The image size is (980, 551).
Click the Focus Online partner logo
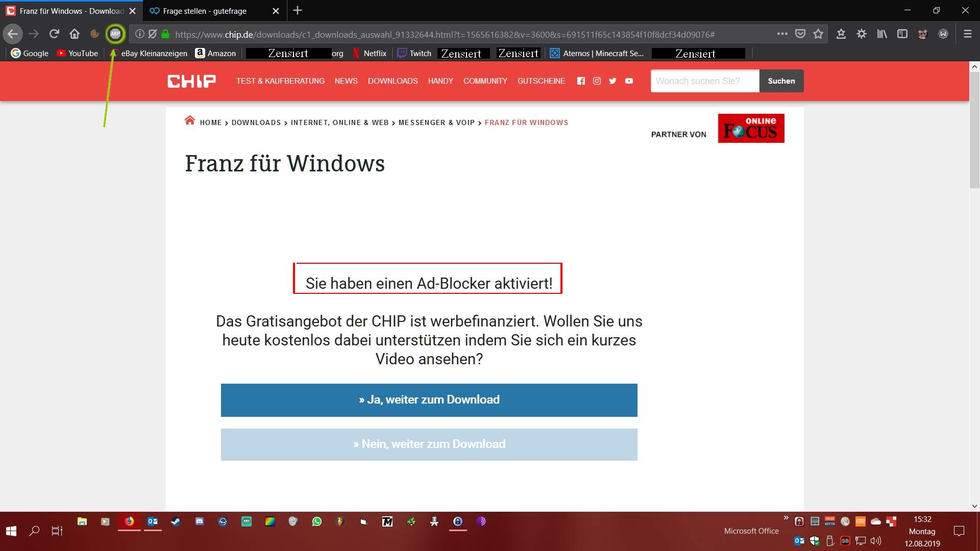pyautogui.click(x=751, y=128)
